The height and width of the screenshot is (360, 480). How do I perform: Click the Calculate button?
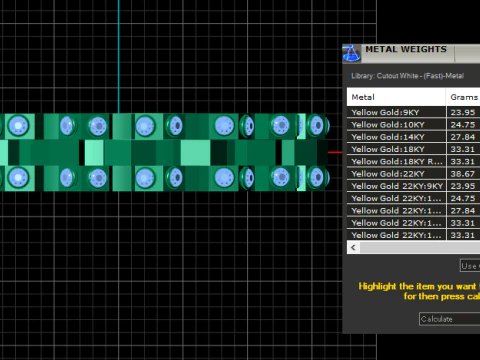tap(449, 319)
